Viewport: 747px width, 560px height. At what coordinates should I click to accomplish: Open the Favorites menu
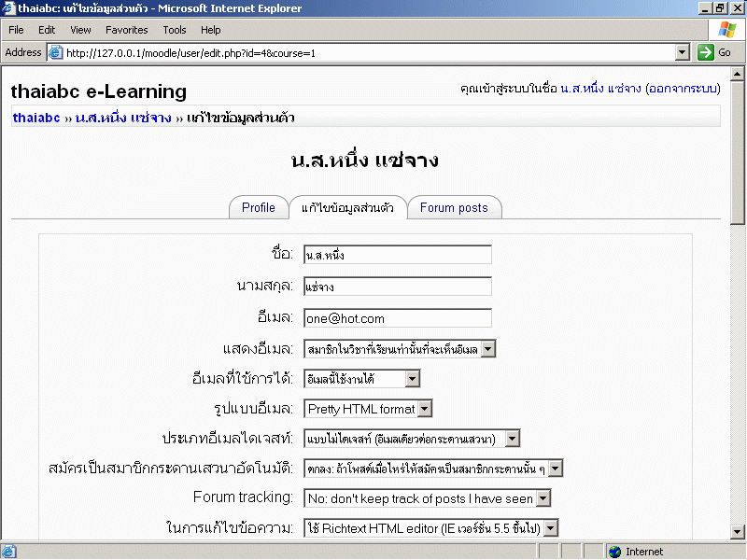[x=126, y=30]
